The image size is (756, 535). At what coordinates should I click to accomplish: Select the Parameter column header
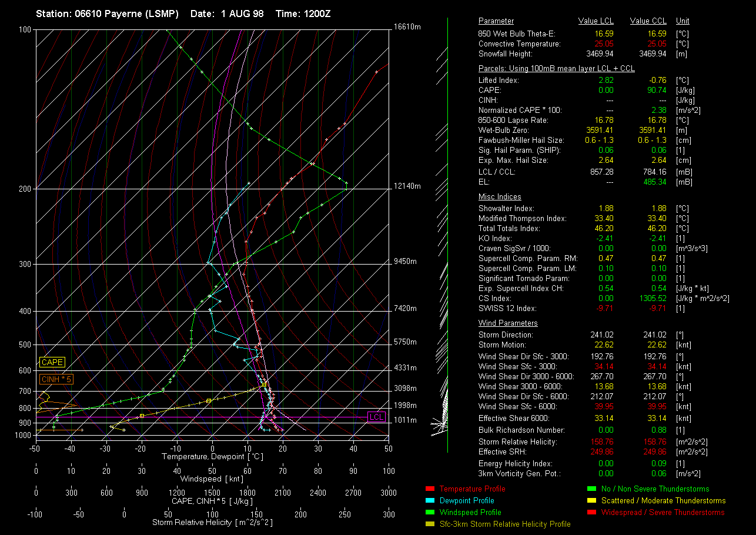(496, 21)
